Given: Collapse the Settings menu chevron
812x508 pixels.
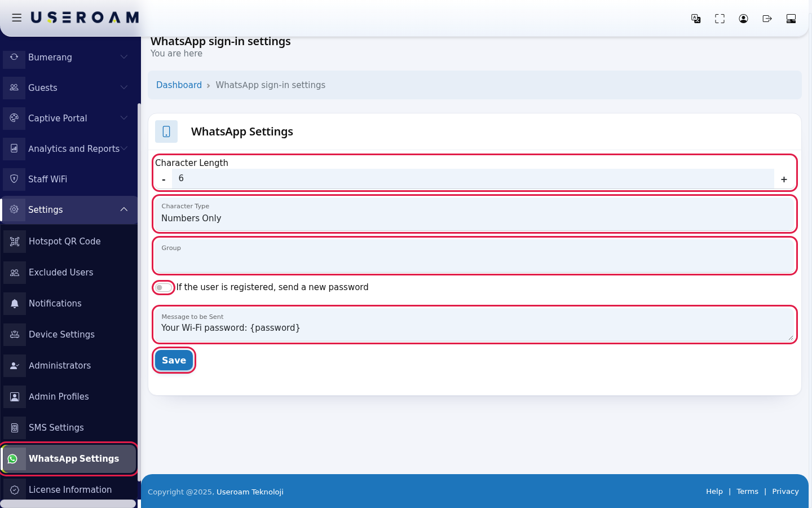Looking at the screenshot, I should click(124, 209).
